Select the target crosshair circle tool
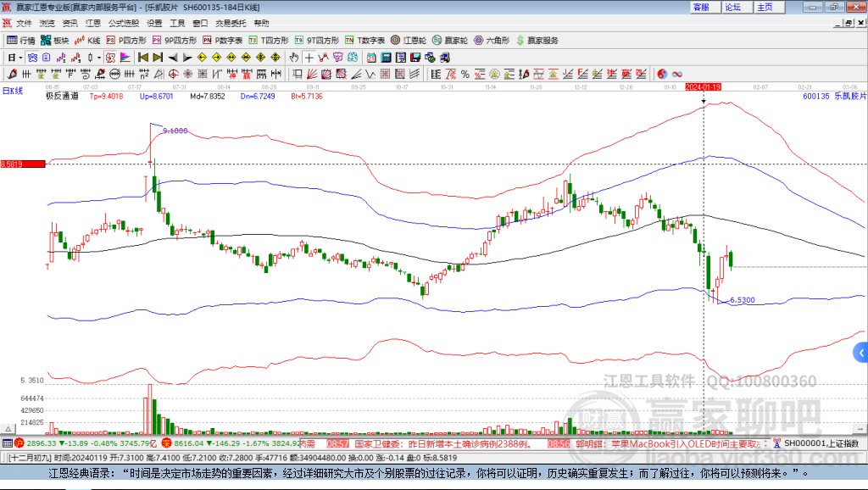 coord(173,75)
